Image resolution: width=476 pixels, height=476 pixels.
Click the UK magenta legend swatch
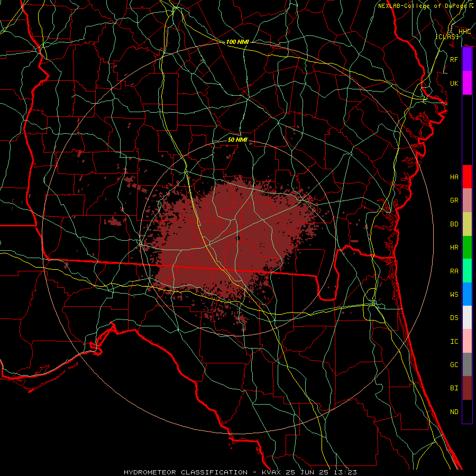[467, 83]
